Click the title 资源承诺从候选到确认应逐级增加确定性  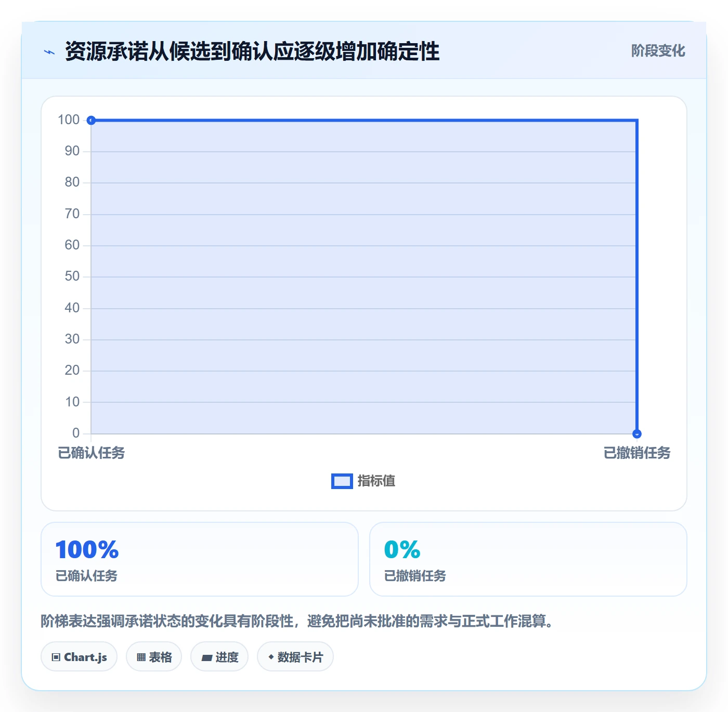click(252, 51)
